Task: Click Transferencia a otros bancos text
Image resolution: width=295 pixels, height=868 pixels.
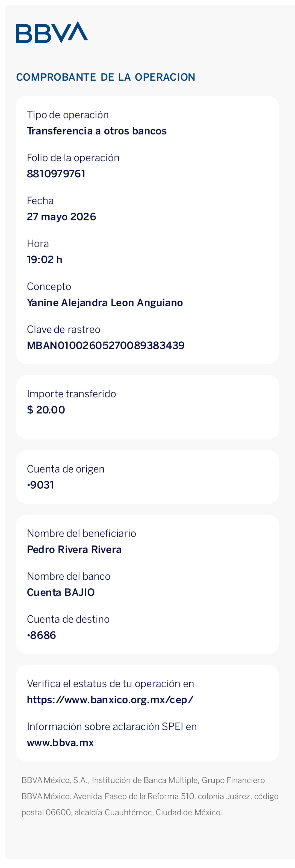Action: [97, 131]
